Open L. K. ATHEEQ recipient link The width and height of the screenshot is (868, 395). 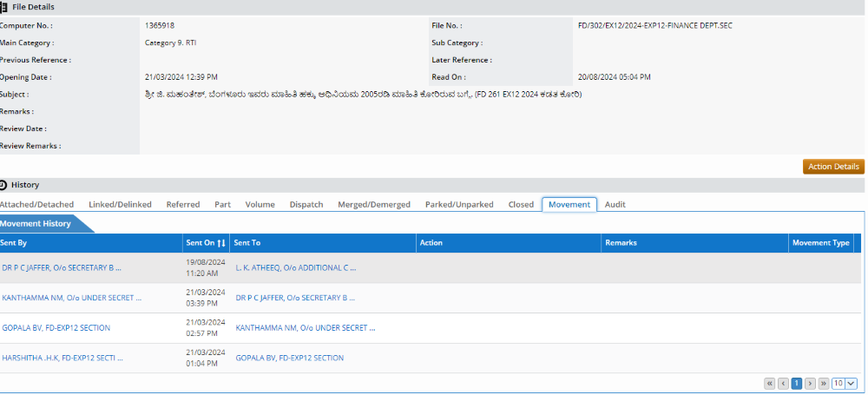(295, 268)
